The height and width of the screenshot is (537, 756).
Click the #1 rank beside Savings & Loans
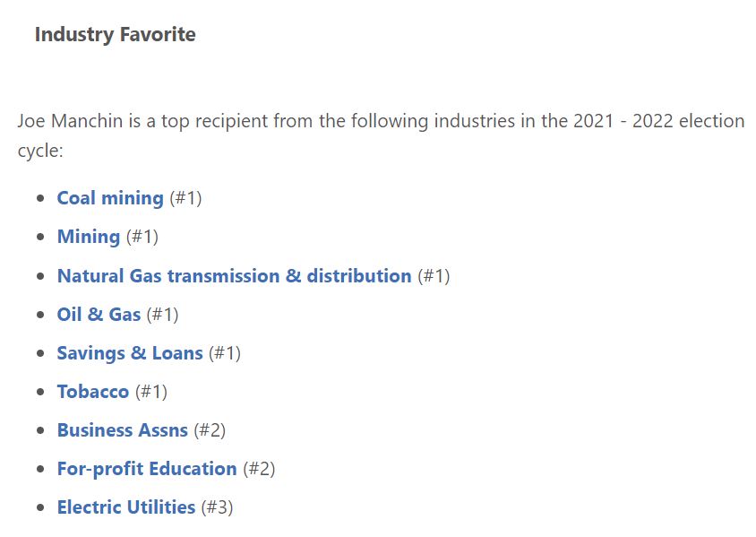(x=225, y=353)
